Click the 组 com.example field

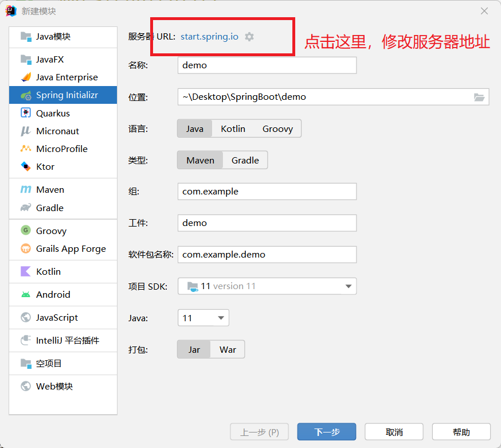[267, 191]
